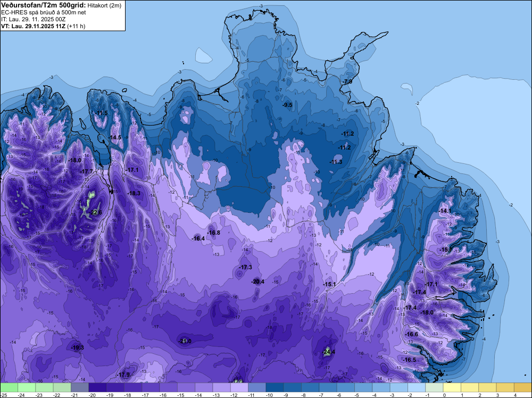This screenshot has width=532, height=398.
Task: Click the -23 number in the legend
Action: click(x=39, y=395)
